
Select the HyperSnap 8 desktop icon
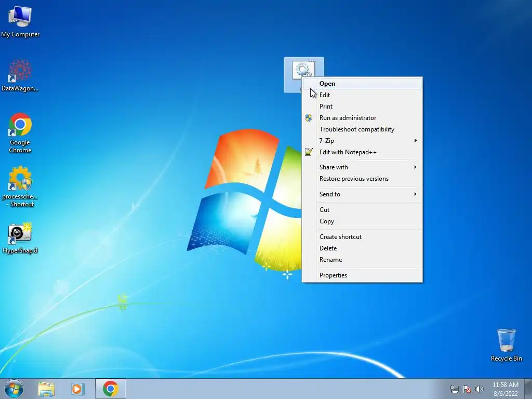(x=20, y=238)
